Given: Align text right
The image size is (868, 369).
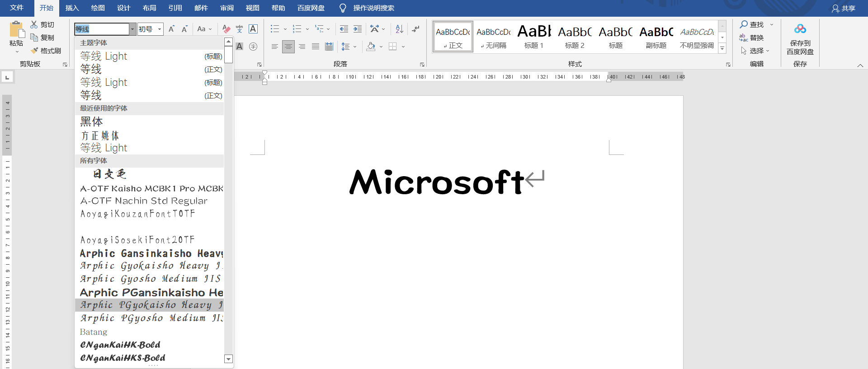Looking at the screenshot, I should point(302,46).
